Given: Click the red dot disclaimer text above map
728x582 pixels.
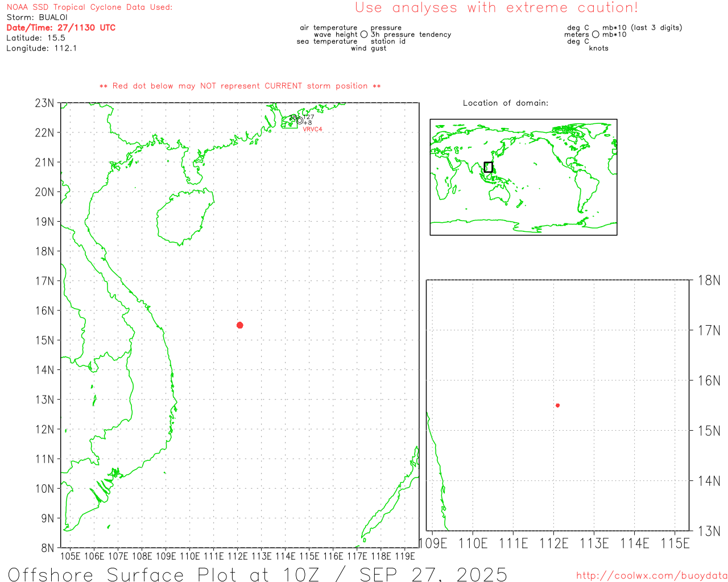Looking at the screenshot, I should click(x=240, y=86).
